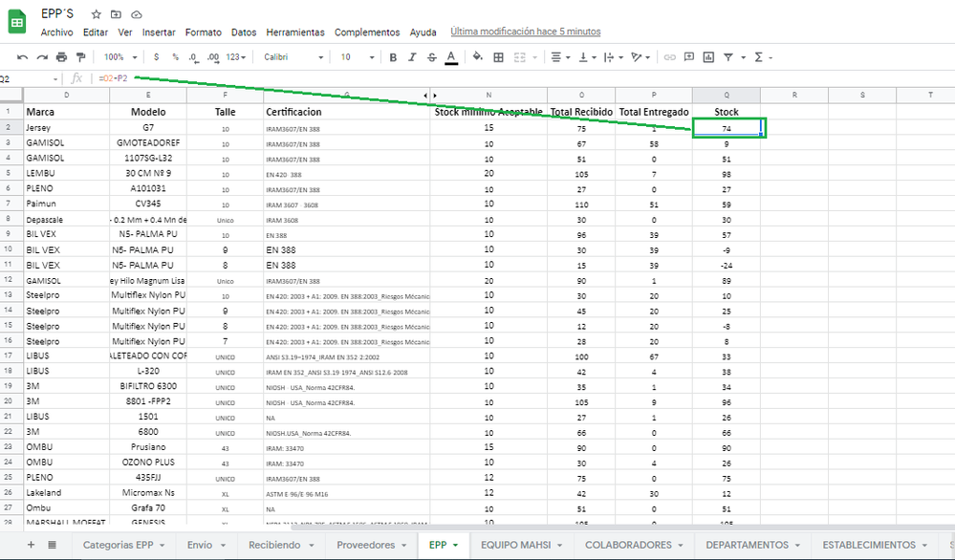Open the borders tool
This screenshot has height=560, width=955.
(498, 57)
